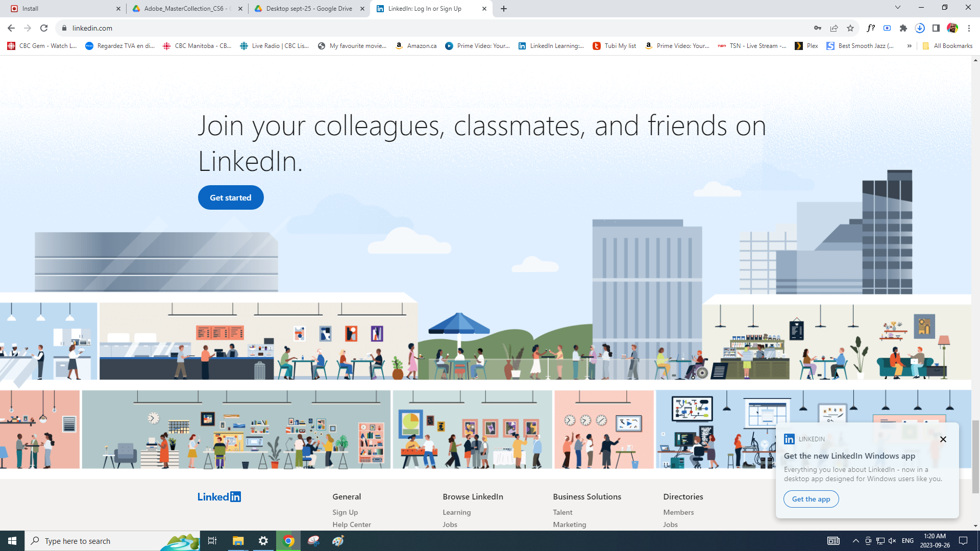Image resolution: width=980 pixels, height=551 pixels.
Task: Dismiss the LinkedIn Windows app popup
Action: point(943,439)
